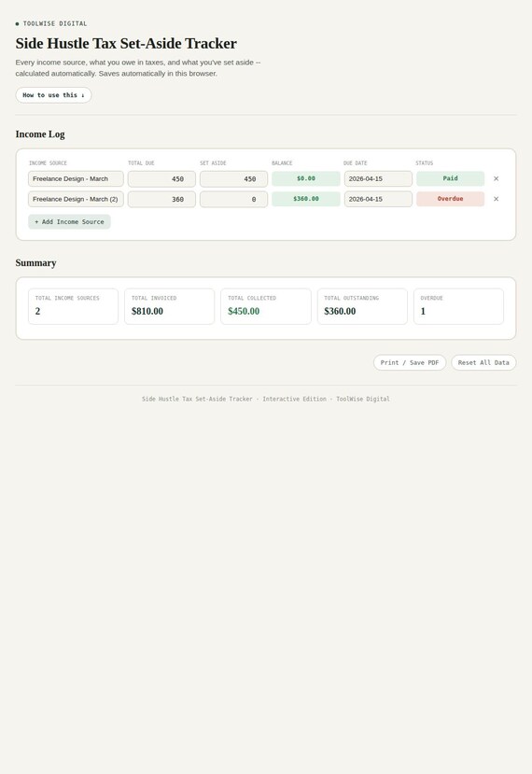
Task: Delete the Freelance Design - March (2) row
Action: coord(496,199)
